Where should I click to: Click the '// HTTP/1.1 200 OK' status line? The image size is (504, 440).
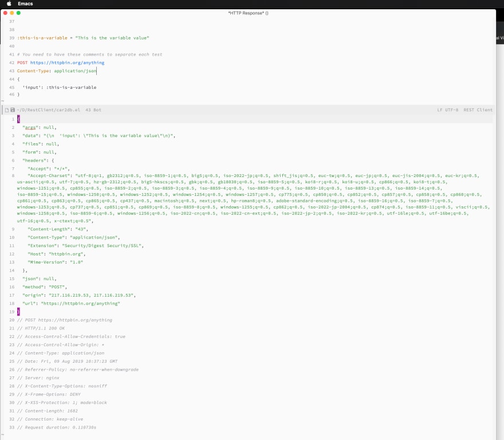pos(41,328)
